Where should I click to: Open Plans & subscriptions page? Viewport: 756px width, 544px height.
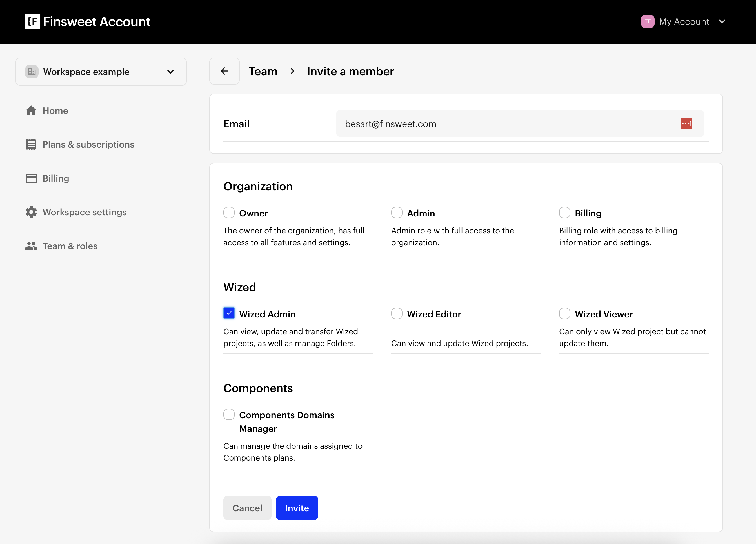tap(88, 144)
